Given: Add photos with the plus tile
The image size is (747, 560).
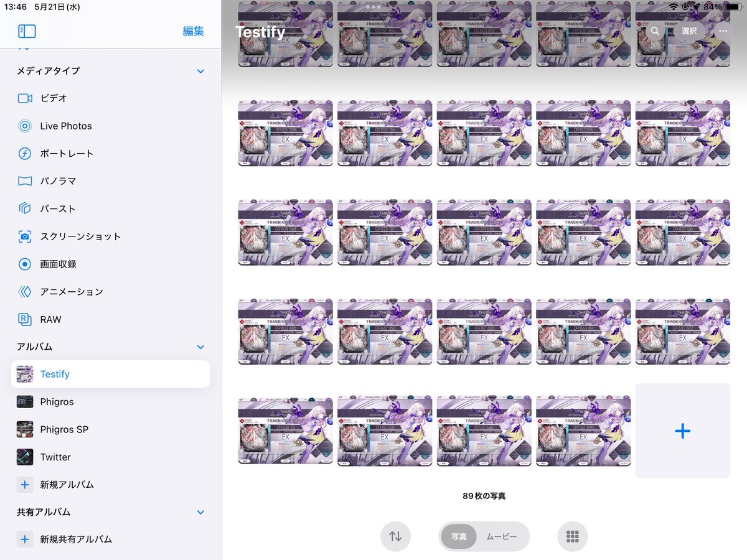Looking at the screenshot, I should point(683,431).
